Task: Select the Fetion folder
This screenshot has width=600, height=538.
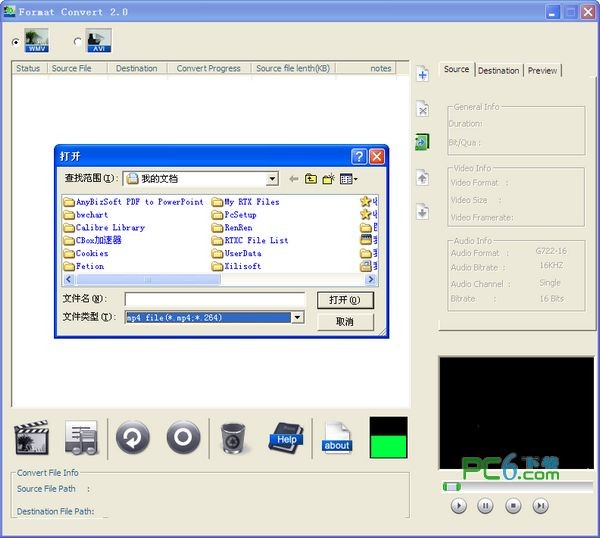Action: pyautogui.click(x=84, y=266)
